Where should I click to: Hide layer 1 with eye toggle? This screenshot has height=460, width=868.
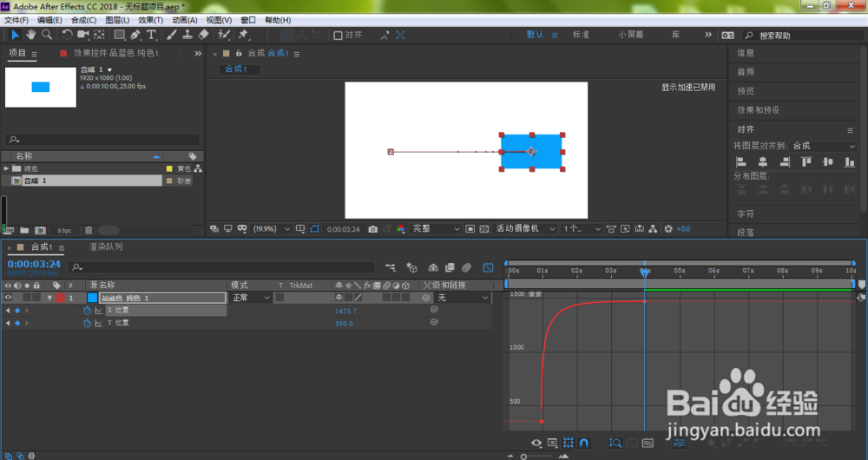(x=8, y=298)
